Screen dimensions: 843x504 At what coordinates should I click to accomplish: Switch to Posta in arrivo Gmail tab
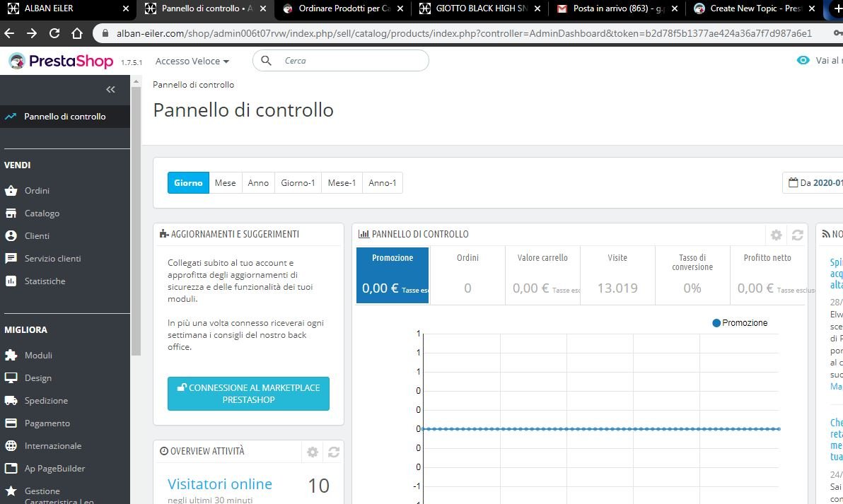617,8
